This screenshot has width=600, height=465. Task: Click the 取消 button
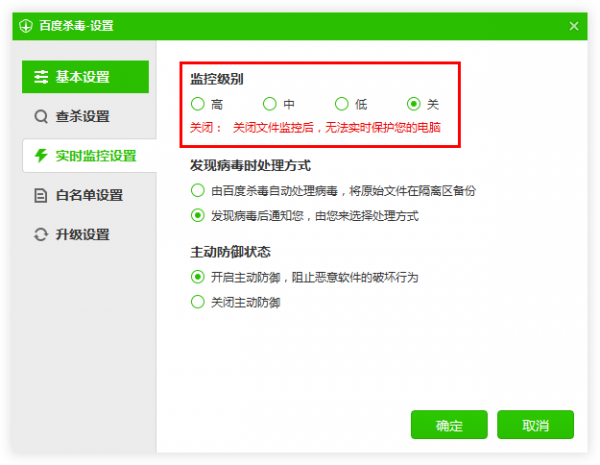tap(535, 425)
